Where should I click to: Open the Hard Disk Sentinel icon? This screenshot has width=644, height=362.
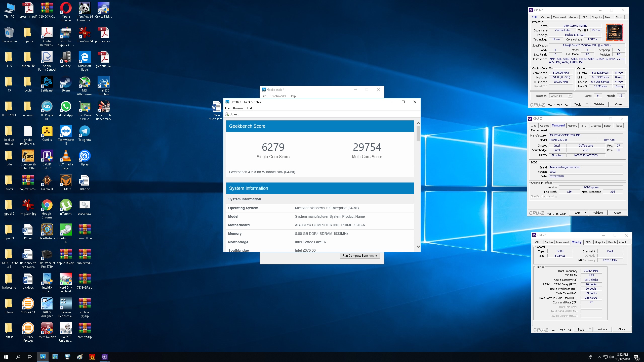[66, 283]
